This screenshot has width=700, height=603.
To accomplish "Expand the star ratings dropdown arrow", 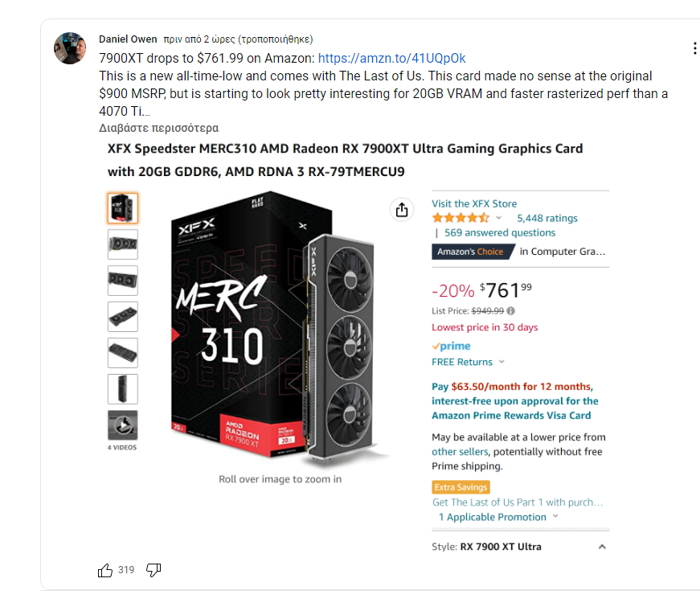I will [498, 218].
